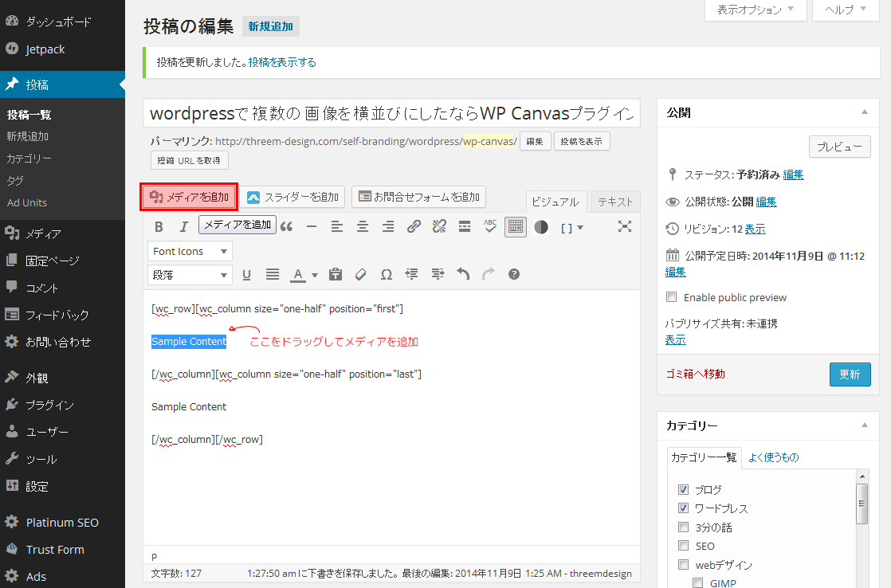This screenshot has height=588, width=891.
Task: Apply underline formatting
Action: 246,275
